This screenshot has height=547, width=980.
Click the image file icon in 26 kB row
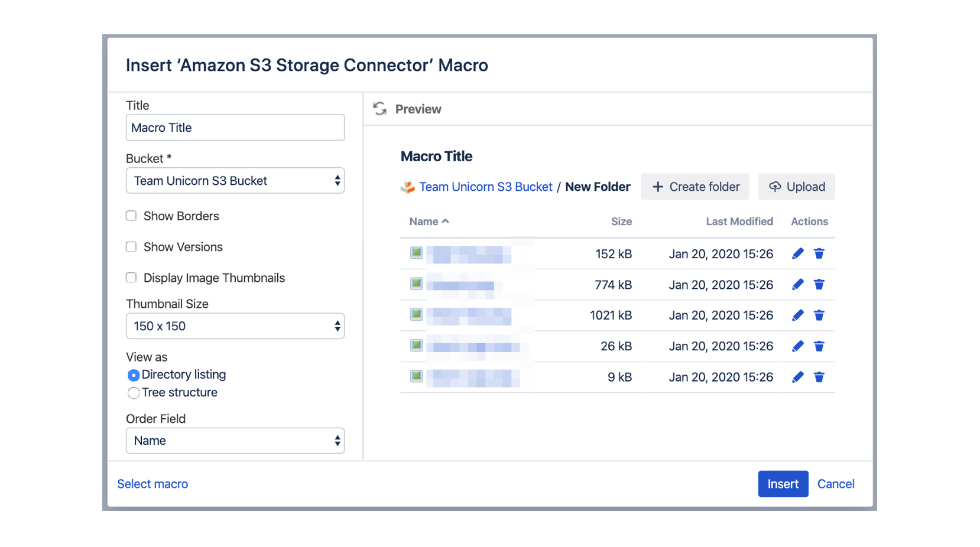coord(416,345)
